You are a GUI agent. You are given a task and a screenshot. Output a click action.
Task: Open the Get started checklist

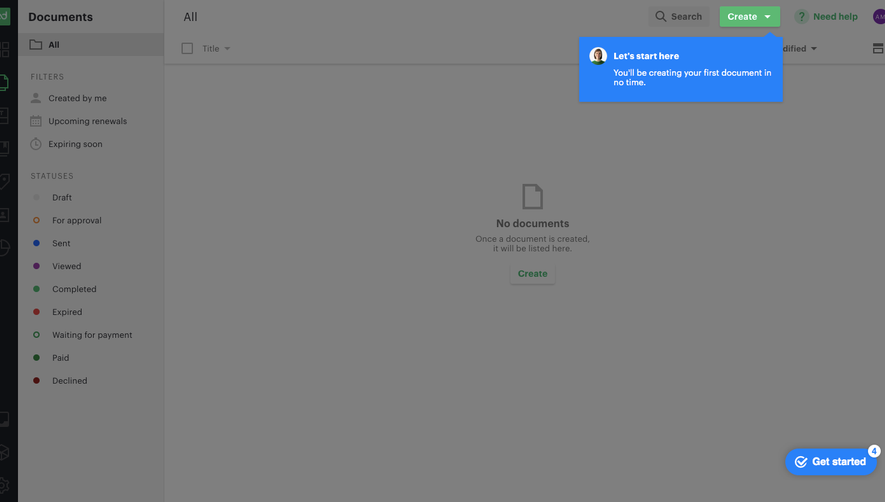point(831,462)
